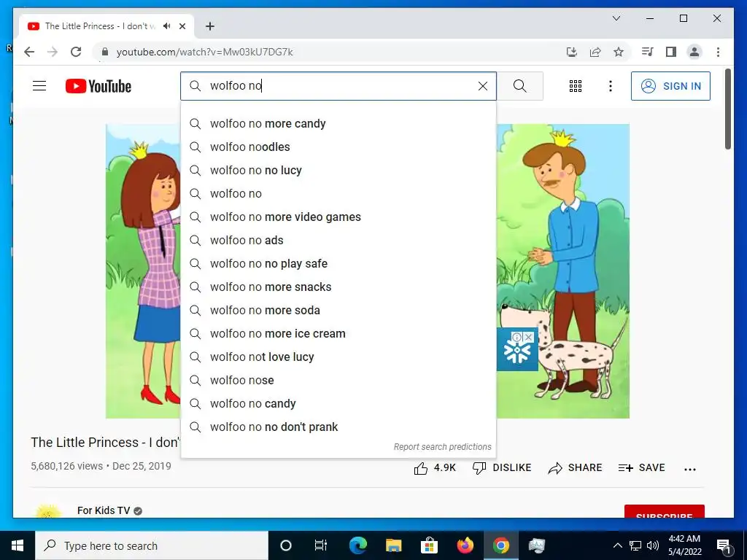Image resolution: width=747 pixels, height=560 pixels.
Task: Choose suggestion wolfoo nose
Action: tap(338, 381)
